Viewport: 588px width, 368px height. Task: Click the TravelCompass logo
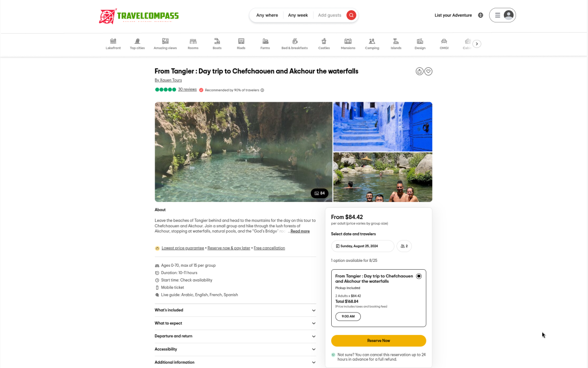(139, 16)
